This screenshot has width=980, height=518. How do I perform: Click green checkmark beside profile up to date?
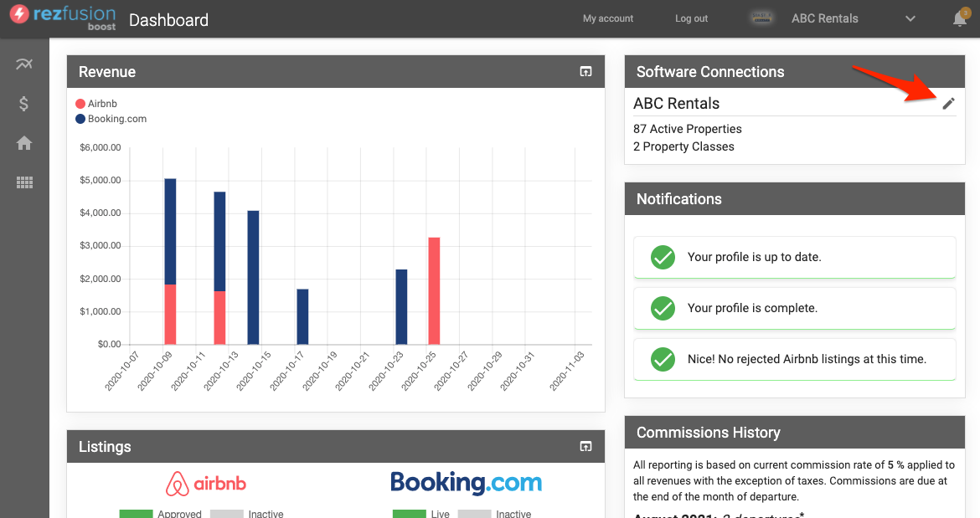point(663,257)
